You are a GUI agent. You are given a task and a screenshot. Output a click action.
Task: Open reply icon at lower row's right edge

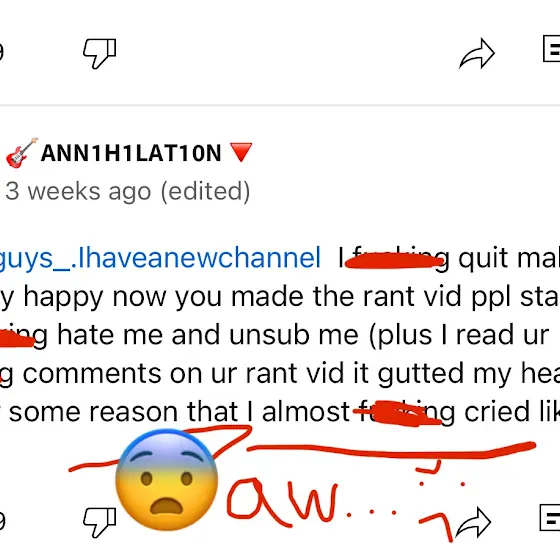click(x=550, y=518)
